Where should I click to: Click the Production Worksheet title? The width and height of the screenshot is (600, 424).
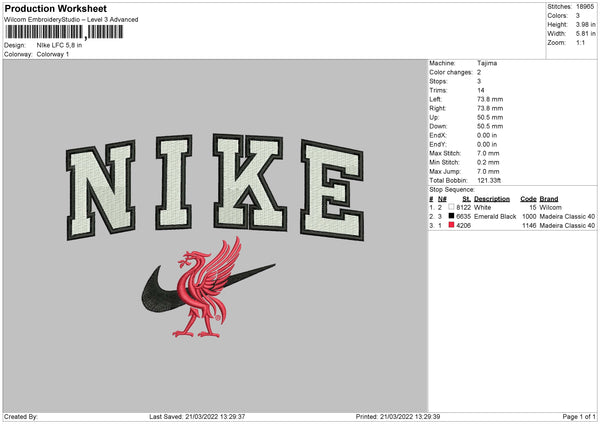(x=56, y=8)
